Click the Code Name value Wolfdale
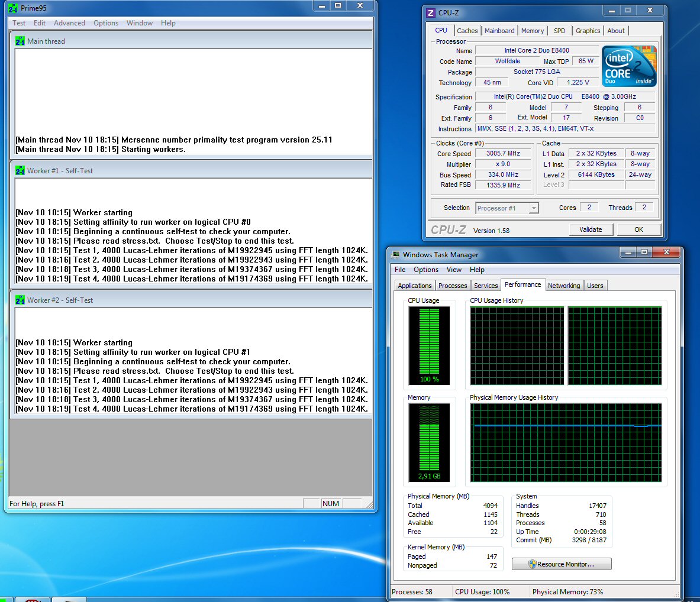Viewport: 700px width, 602px height. 508,61
